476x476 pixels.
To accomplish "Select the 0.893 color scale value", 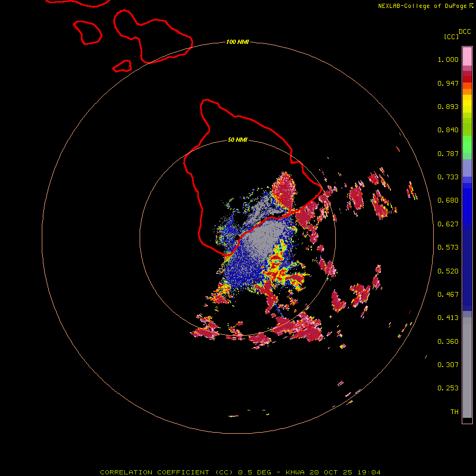I will (448, 106).
